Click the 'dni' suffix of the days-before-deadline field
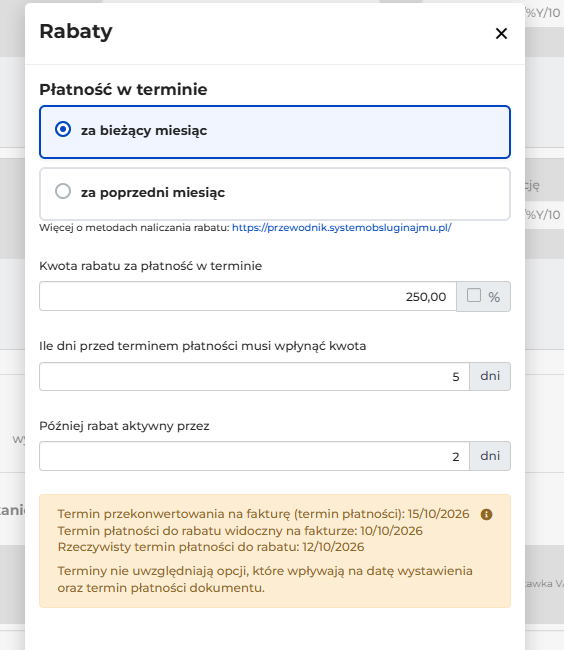564x650 pixels. [x=490, y=376]
